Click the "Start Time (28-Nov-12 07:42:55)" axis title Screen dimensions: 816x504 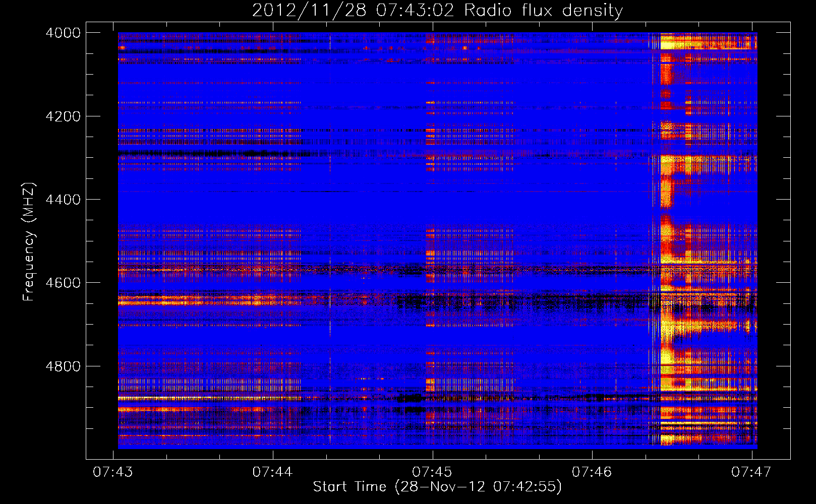pyautogui.click(x=437, y=487)
